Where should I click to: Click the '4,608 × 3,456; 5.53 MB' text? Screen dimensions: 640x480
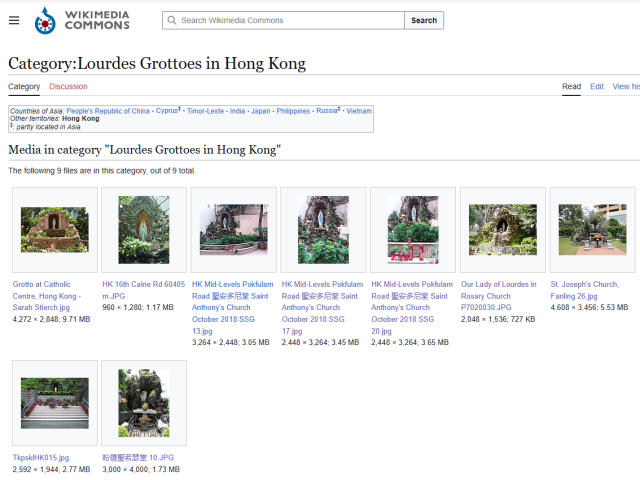pos(589,307)
